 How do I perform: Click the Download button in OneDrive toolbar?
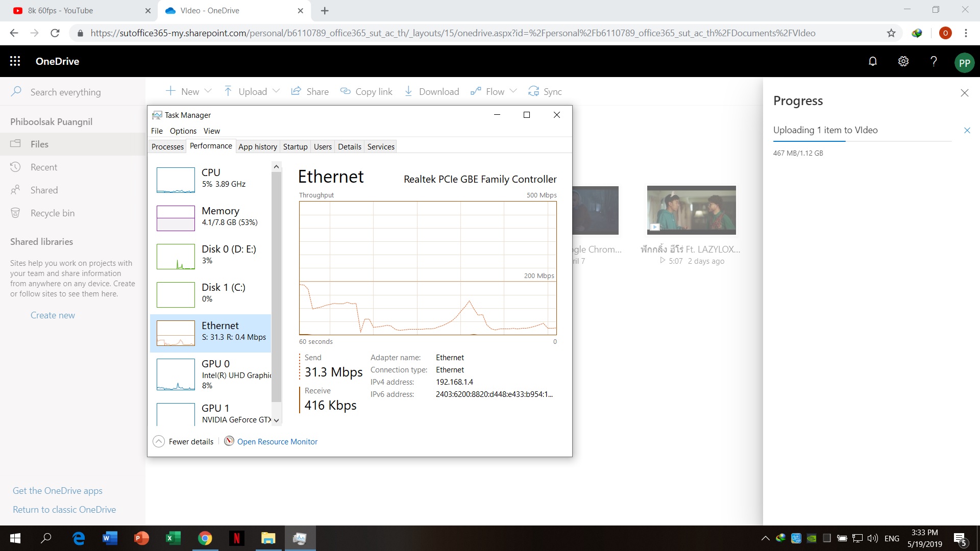coord(431,92)
